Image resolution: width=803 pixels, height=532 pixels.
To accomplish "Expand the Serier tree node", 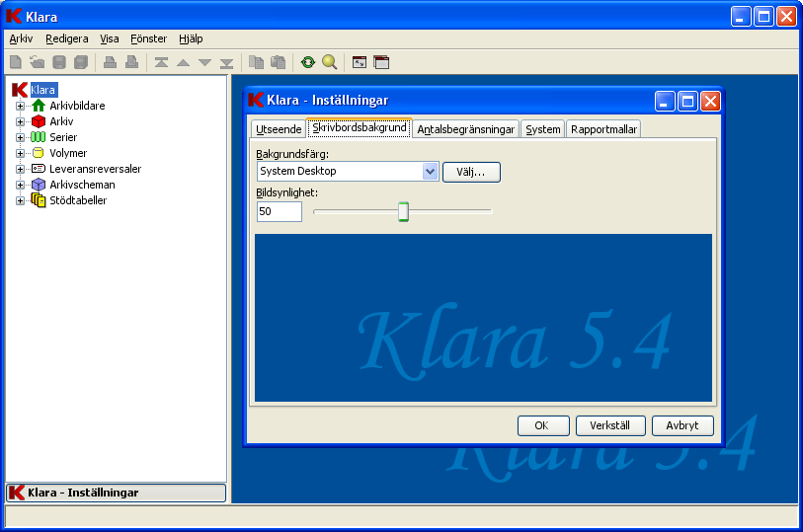I will pyautogui.click(x=20, y=137).
